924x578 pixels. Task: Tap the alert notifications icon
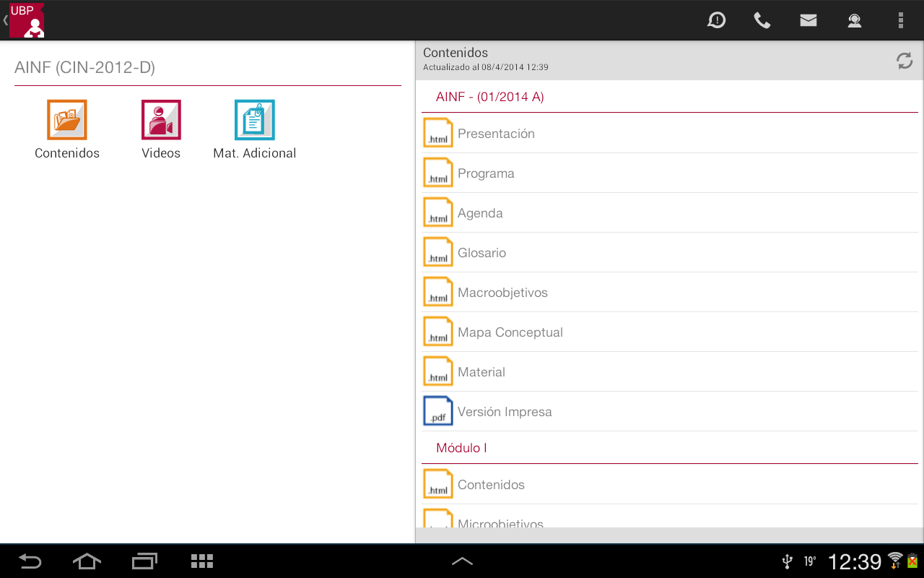click(x=716, y=20)
